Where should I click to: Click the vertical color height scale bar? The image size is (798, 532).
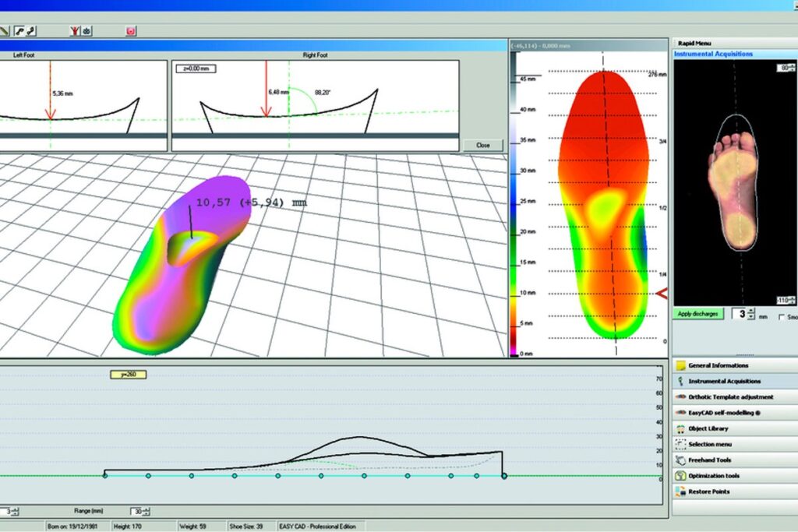pos(514,203)
